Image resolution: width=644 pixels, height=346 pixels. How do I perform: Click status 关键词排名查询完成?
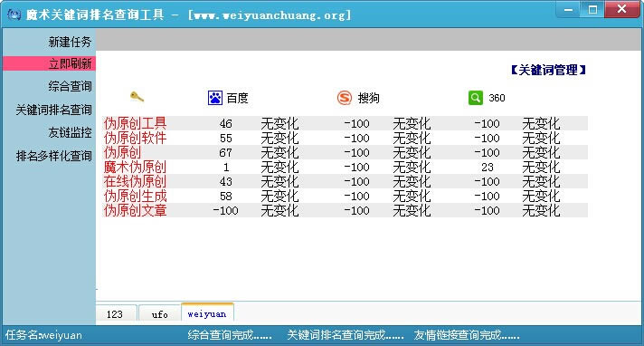coord(346,335)
